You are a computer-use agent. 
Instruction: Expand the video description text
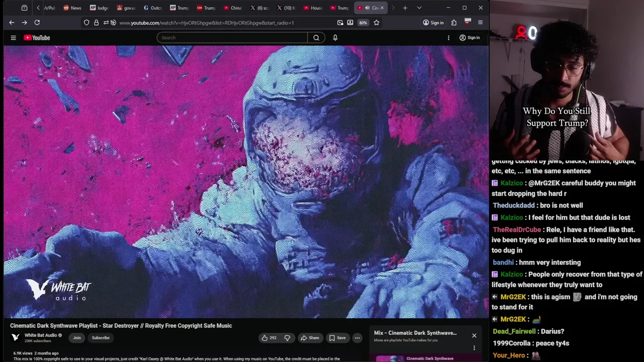[x=176, y=359]
